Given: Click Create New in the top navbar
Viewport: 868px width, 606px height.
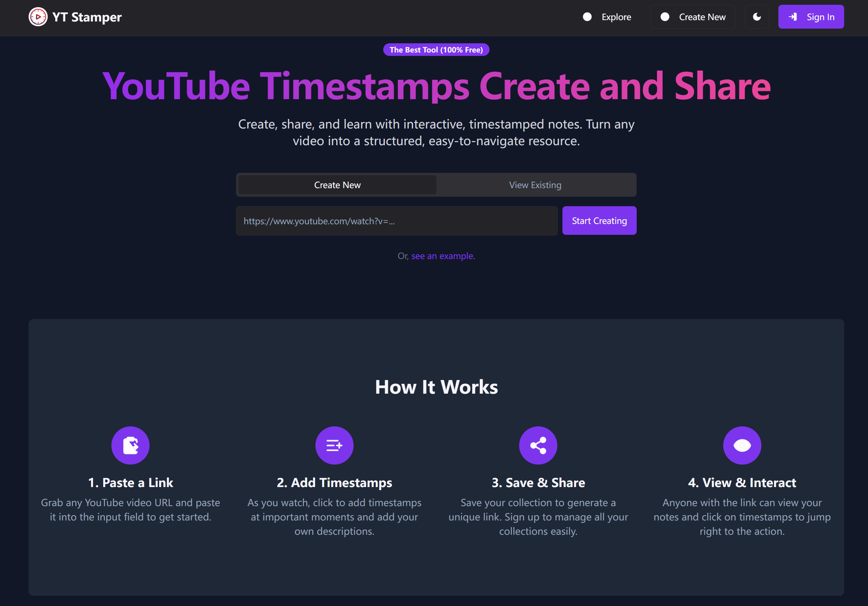Looking at the screenshot, I should [x=702, y=17].
